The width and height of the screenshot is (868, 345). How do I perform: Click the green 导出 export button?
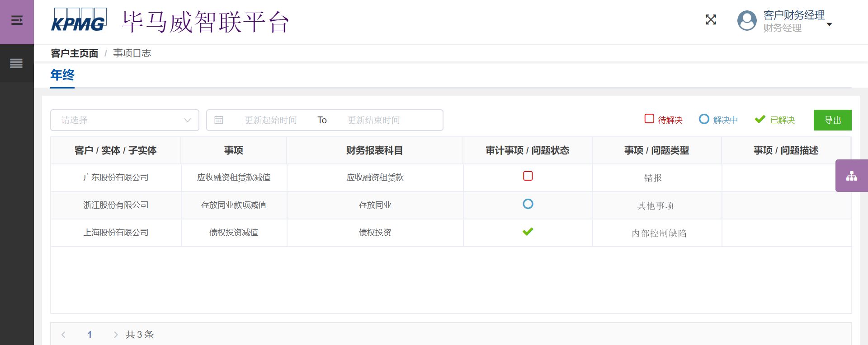(x=832, y=120)
